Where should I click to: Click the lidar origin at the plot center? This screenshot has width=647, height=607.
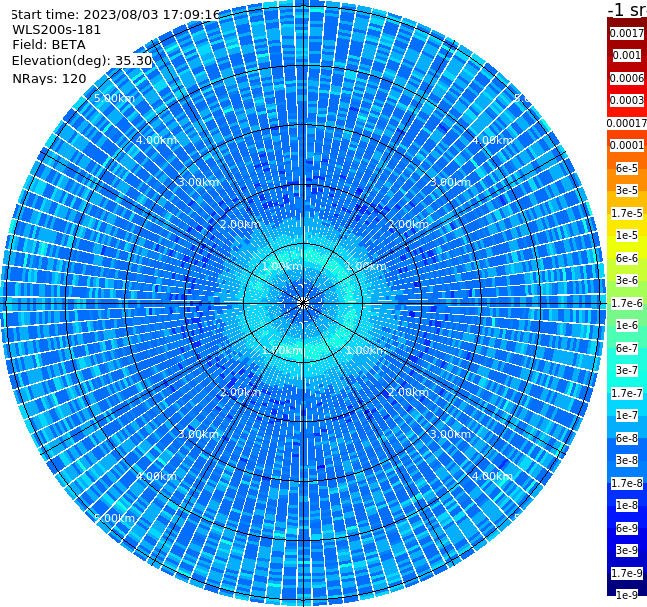click(x=303, y=303)
